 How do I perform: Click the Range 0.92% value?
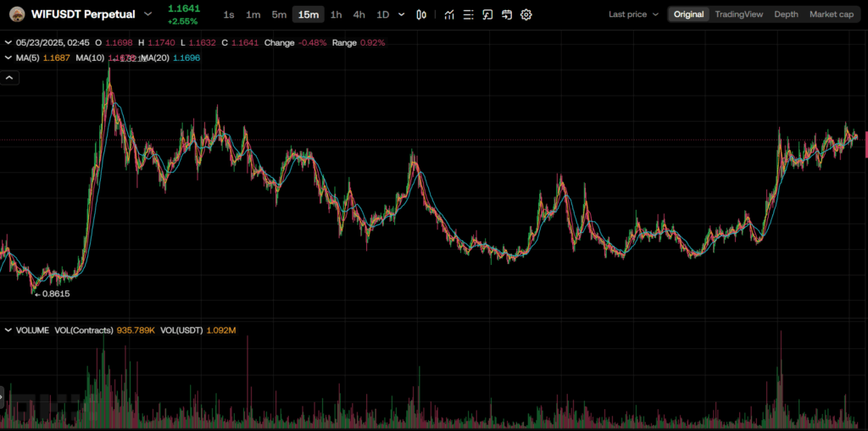(359, 42)
